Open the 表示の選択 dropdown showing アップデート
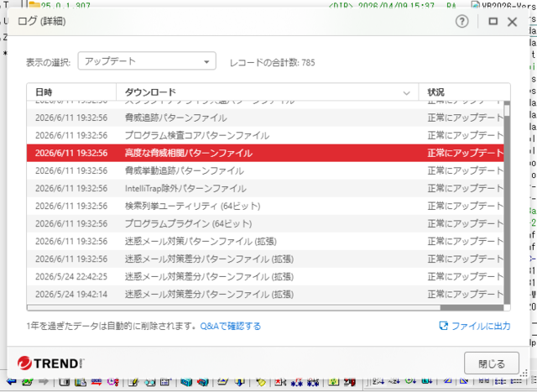Screen dimensions: 537x392 click(x=147, y=61)
